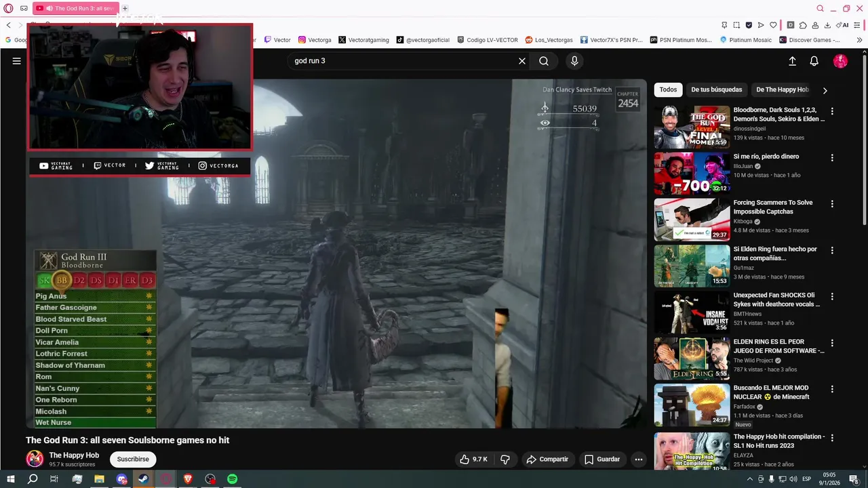Open Brave browser from the taskbar

(188, 479)
